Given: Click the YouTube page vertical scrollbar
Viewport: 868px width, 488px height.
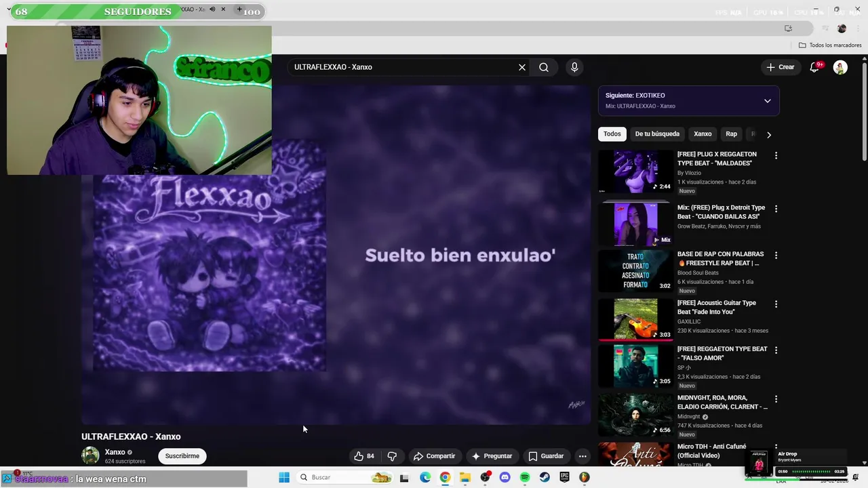Looking at the screenshot, I should point(864,112).
